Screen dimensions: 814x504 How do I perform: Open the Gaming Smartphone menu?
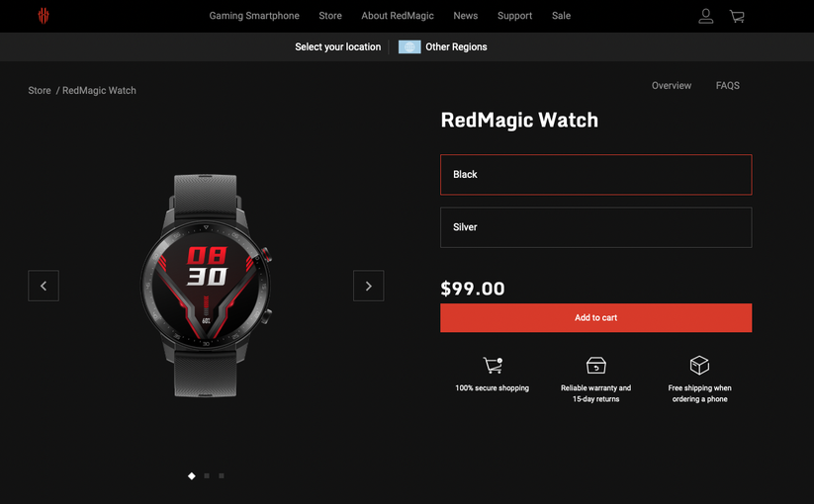[x=254, y=16]
